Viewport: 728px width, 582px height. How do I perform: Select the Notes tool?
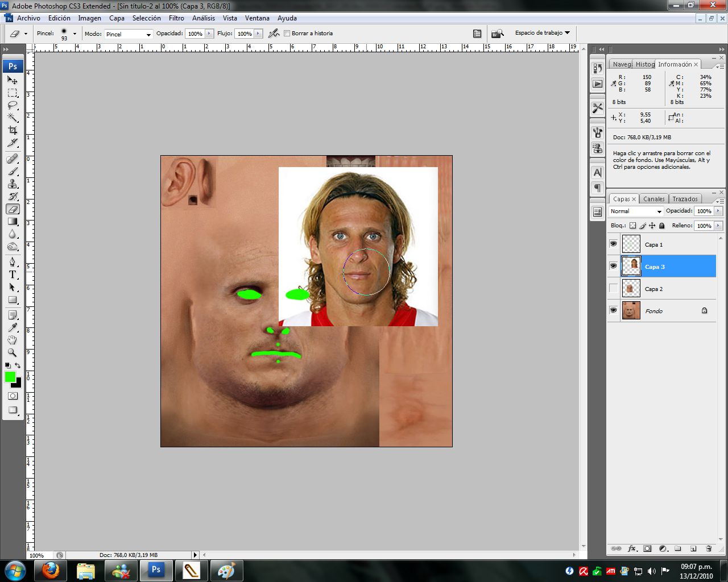point(13,315)
